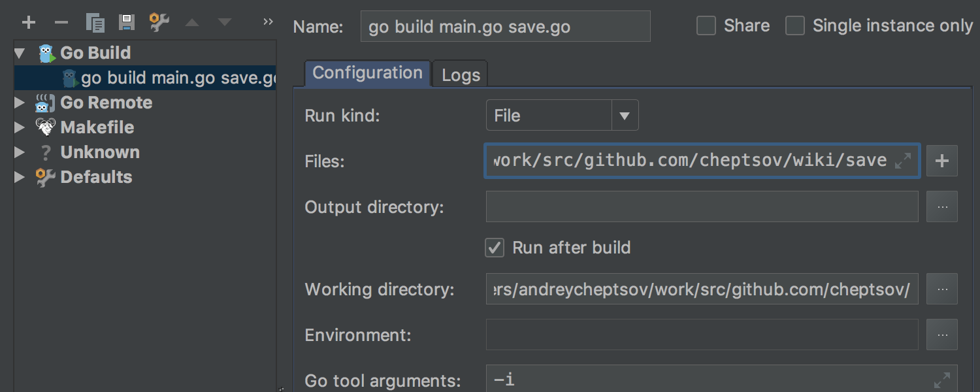The image size is (980, 392).
Task: Move configuration up with arrow
Action: click(192, 23)
